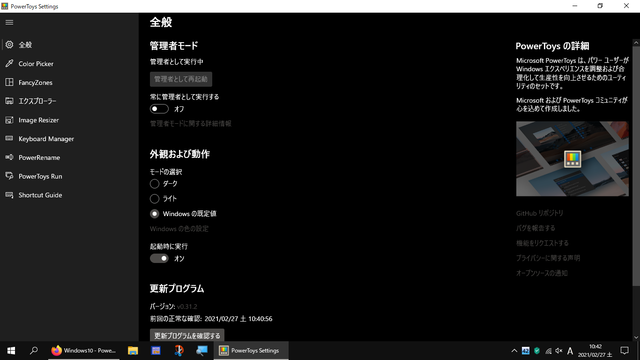
Task: Switch to Firefox Windows10 taskbar window
Action: (x=84, y=351)
